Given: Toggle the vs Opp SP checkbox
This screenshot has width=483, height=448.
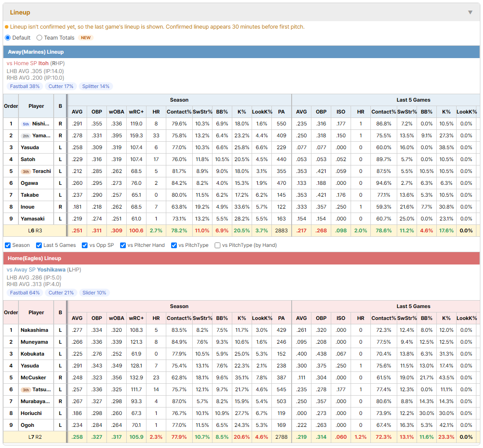Looking at the screenshot, I should click(85, 245).
